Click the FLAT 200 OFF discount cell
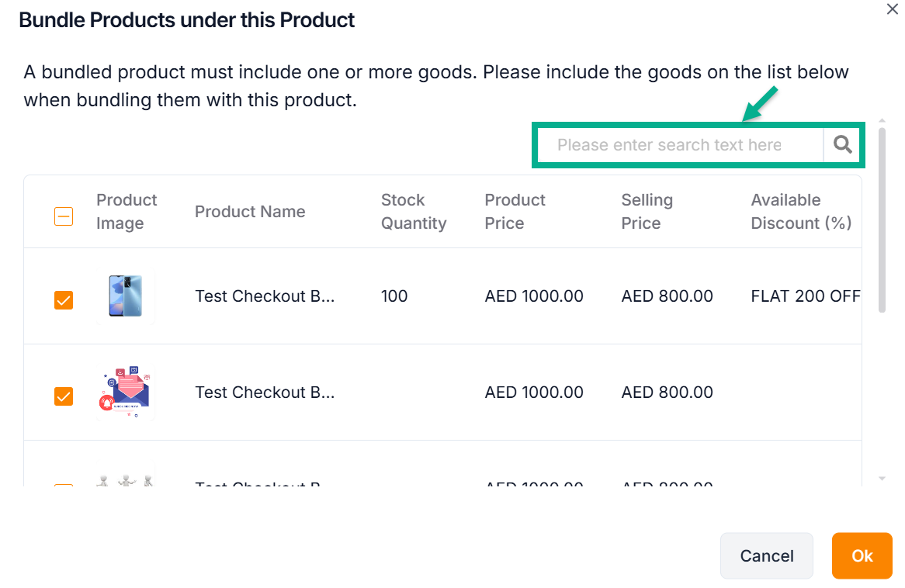The height and width of the screenshot is (588, 905). pyautogui.click(x=806, y=296)
